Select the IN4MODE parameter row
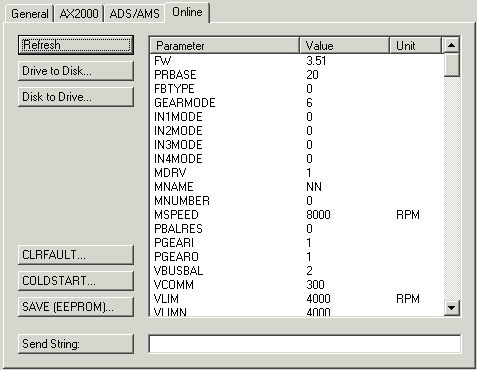The width and height of the screenshot is (477, 370). pyautogui.click(x=297, y=159)
